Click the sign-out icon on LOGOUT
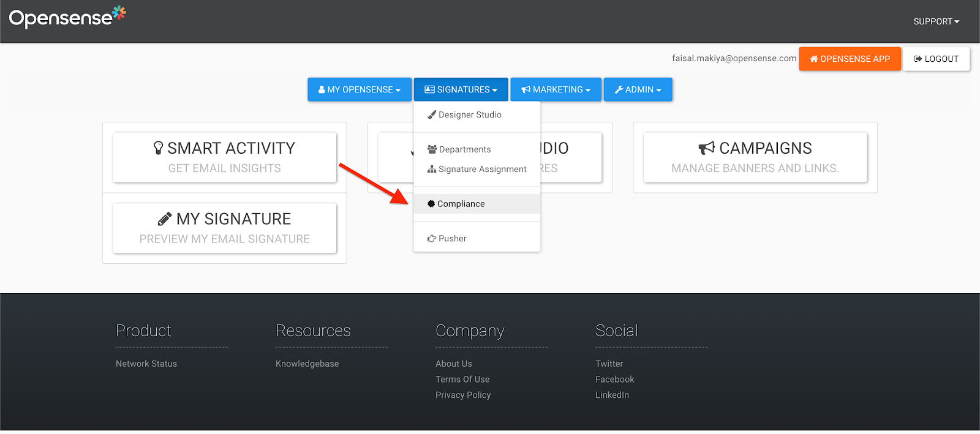Screen dimensions: 980x434 (918, 59)
